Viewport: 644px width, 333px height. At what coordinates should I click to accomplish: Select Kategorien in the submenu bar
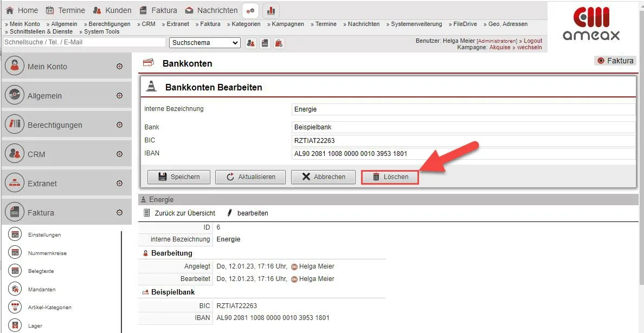point(246,24)
